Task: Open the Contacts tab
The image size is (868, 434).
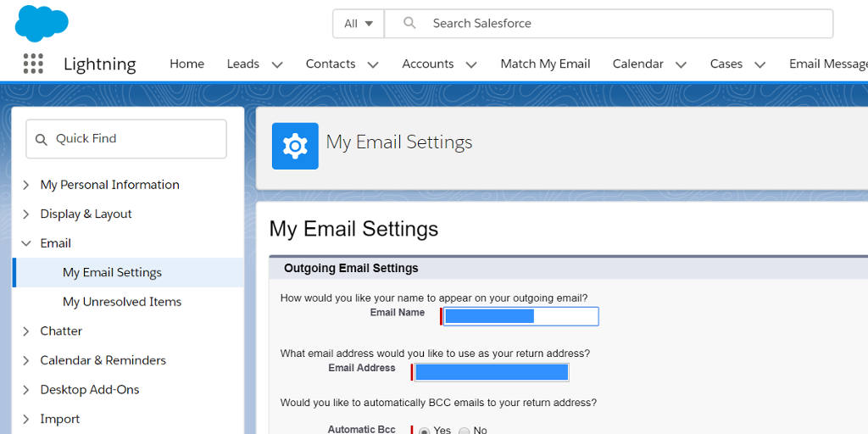Action: pyautogui.click(x=331, y=64)
